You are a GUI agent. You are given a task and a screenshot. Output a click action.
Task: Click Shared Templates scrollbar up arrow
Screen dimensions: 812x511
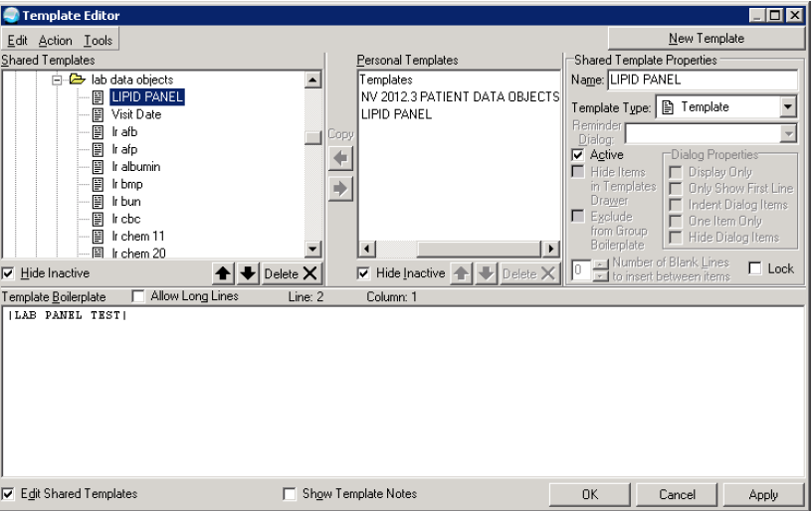pyautogui.click(x=312, y=80)
